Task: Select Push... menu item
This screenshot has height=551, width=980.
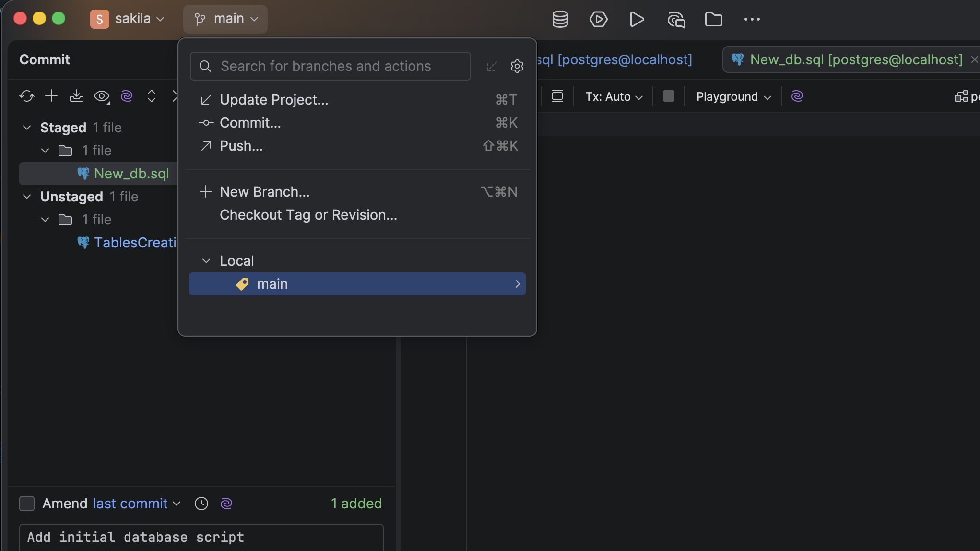Action: tap(357, 146)
